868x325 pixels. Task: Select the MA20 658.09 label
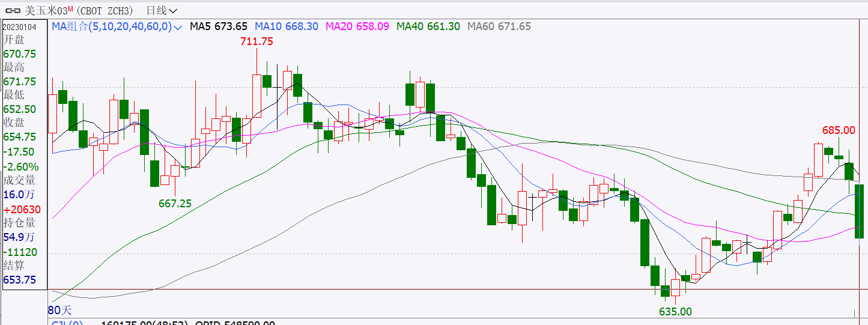[357, 26]
